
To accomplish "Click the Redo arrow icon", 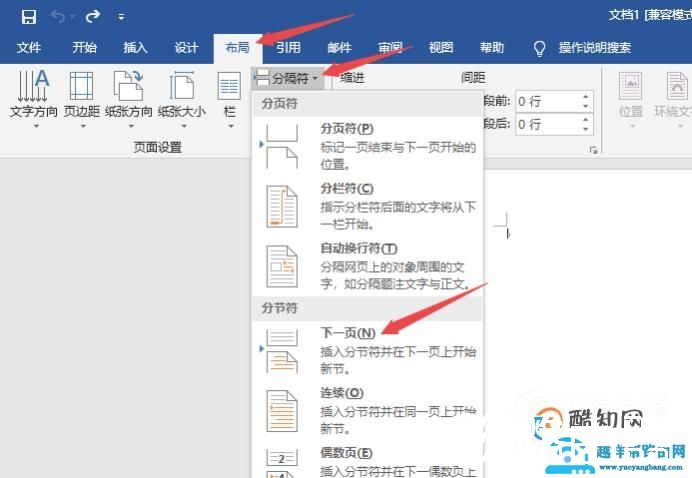I will coord(92,17).
